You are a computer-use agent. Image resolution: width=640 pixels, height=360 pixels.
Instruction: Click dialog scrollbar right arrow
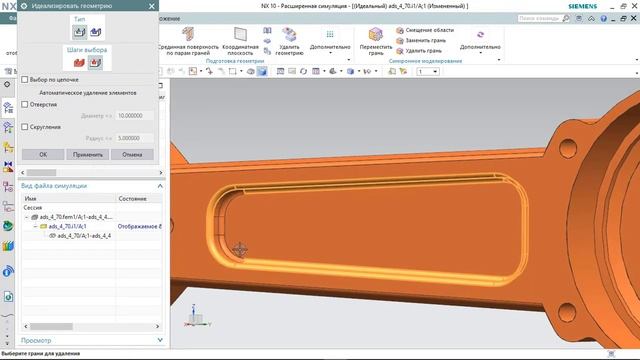160,173
